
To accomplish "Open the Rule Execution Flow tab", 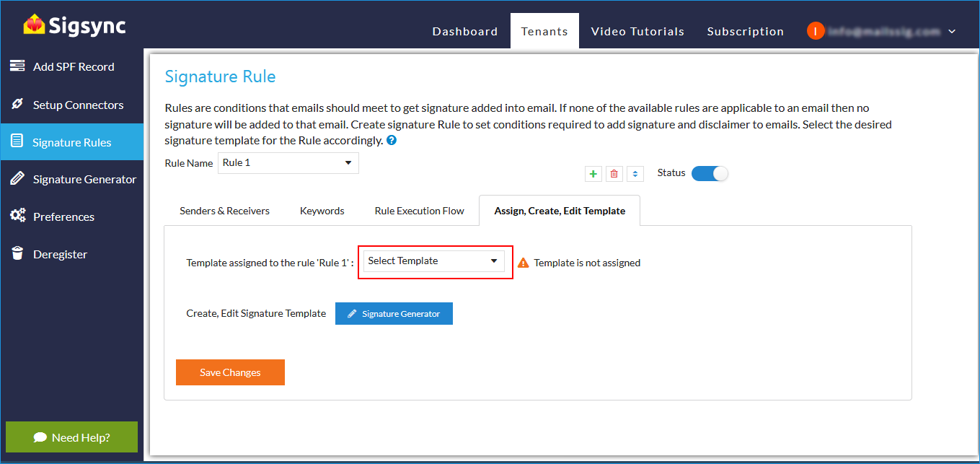I will pos(419,211).
